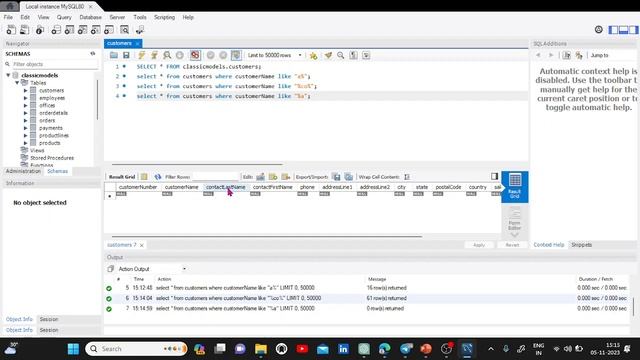This screenshot has height=360, width=640.
Task: Toggle the bottom output panel visibility
Action: click(x=623, y=30)
